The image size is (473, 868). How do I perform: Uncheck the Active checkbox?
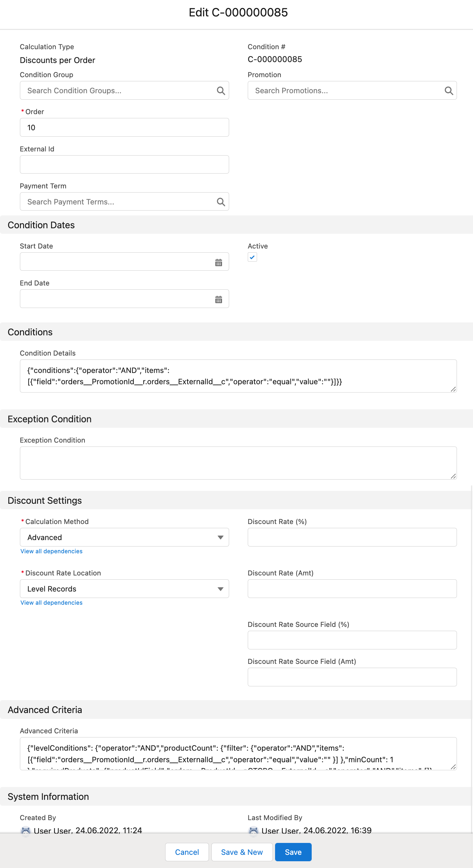pyautogui.click(x=252, y=257)
